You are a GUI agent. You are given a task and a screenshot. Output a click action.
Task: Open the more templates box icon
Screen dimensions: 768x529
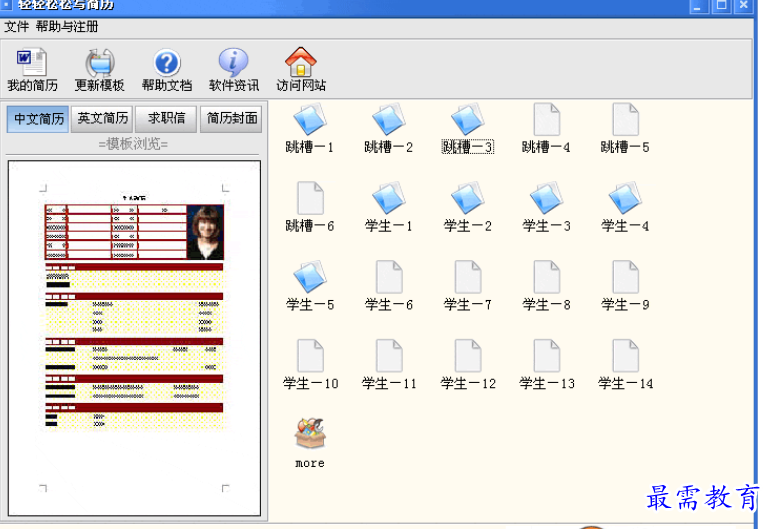[310, 433]
